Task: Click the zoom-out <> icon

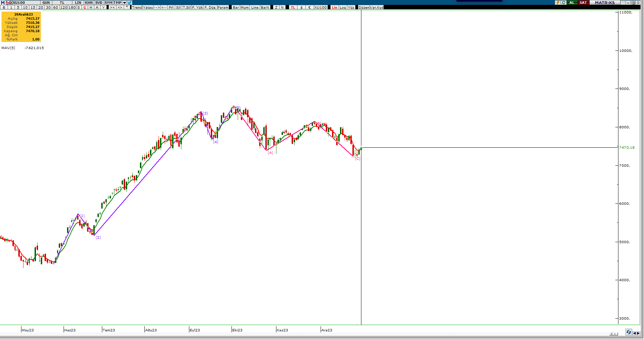Action: click(120, 7)
